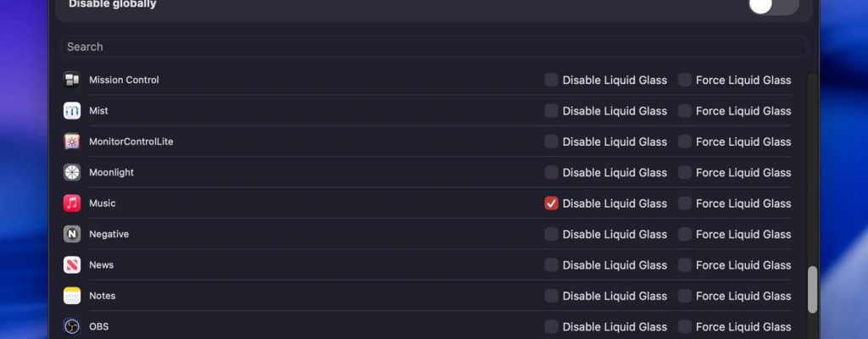Click the News app icon
This screenshot has width=868, height=339.
click(x=72, y=265)
